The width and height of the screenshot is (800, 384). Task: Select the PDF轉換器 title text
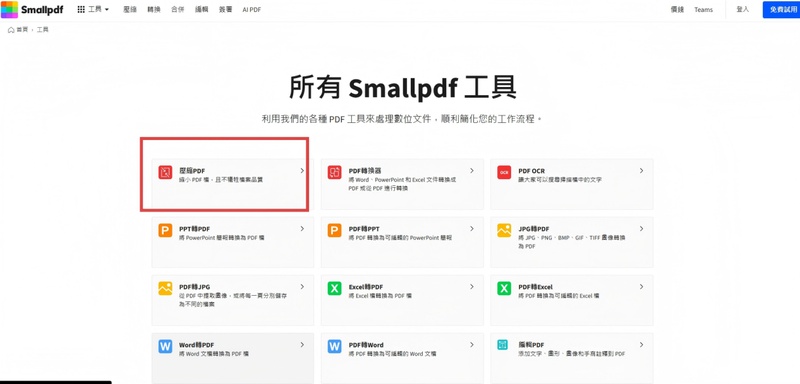(365, 171)
